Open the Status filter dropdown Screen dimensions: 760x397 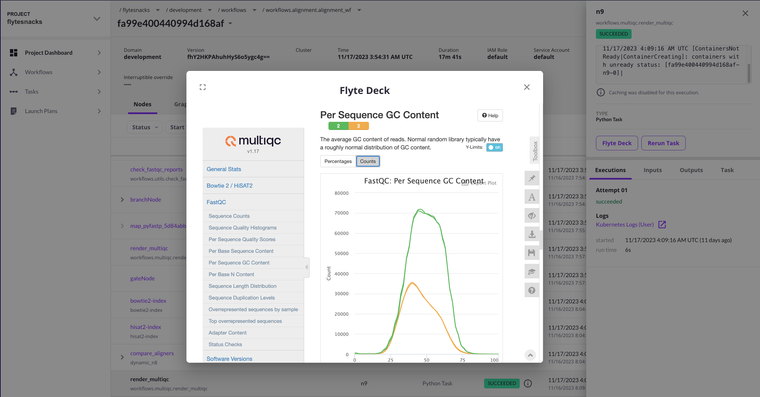(x=145, y=127)
